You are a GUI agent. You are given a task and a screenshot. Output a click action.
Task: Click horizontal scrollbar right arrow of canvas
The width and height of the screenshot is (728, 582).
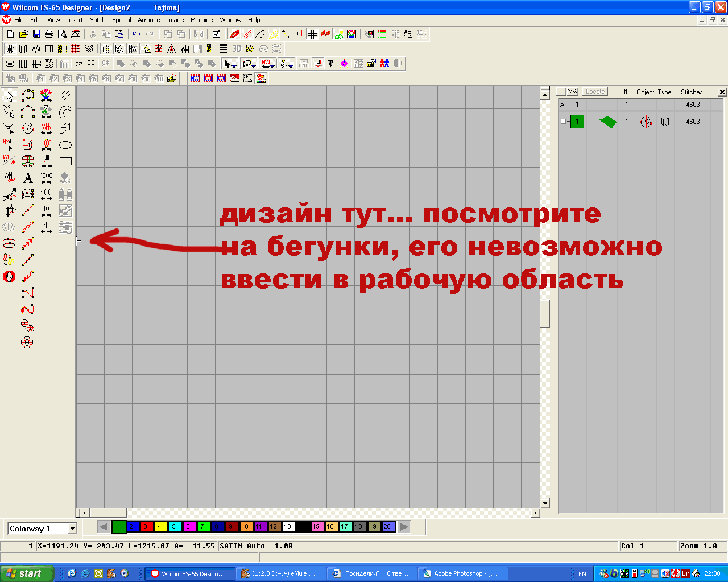tap(535, 513)
